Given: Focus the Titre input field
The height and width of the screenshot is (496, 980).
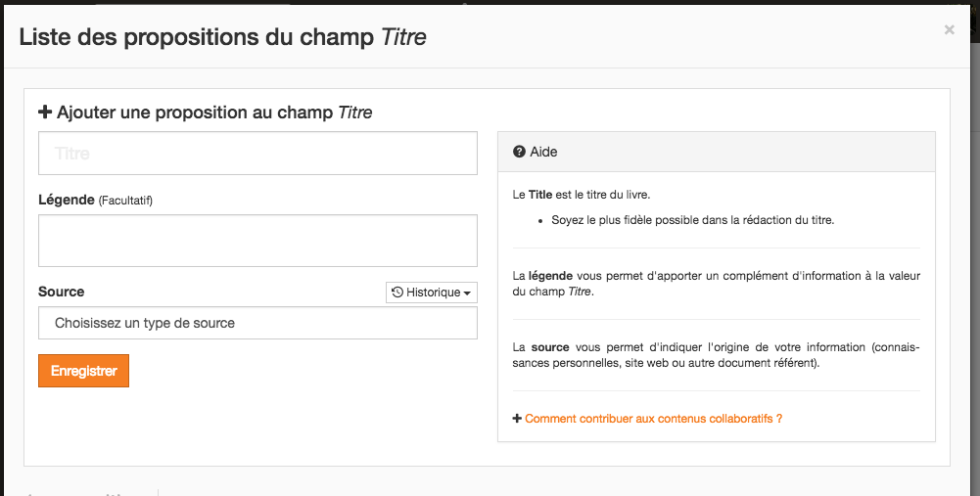Looking at the screenshot, I should (257, 153).
